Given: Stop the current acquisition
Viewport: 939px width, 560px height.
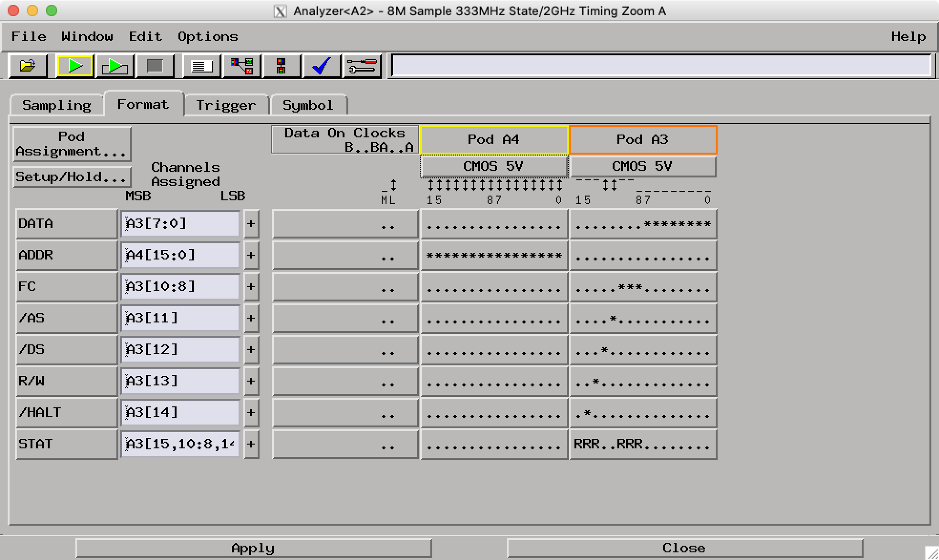Looking at the screenshot, I should click(154, 66).
